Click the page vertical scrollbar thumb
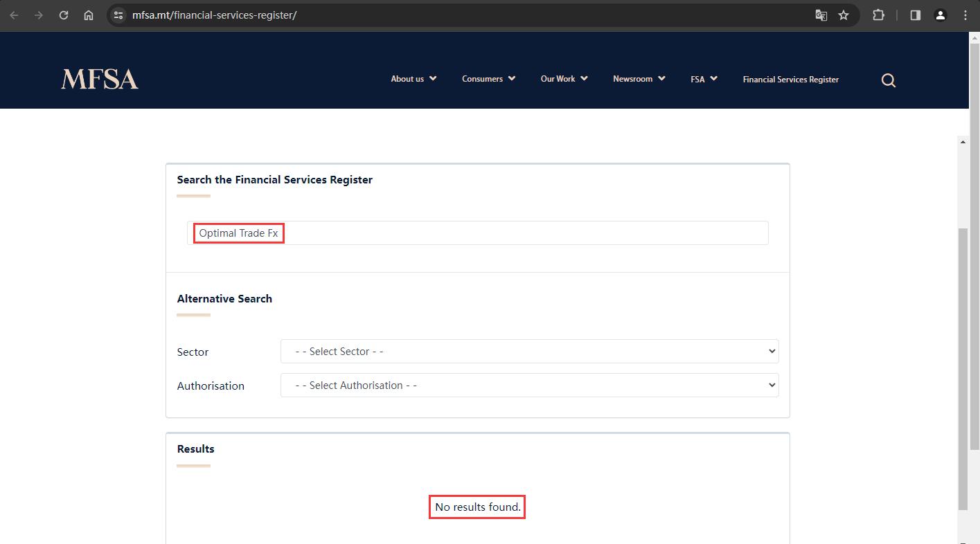Viewport: 980px width, 544px height. pos(963,368)
